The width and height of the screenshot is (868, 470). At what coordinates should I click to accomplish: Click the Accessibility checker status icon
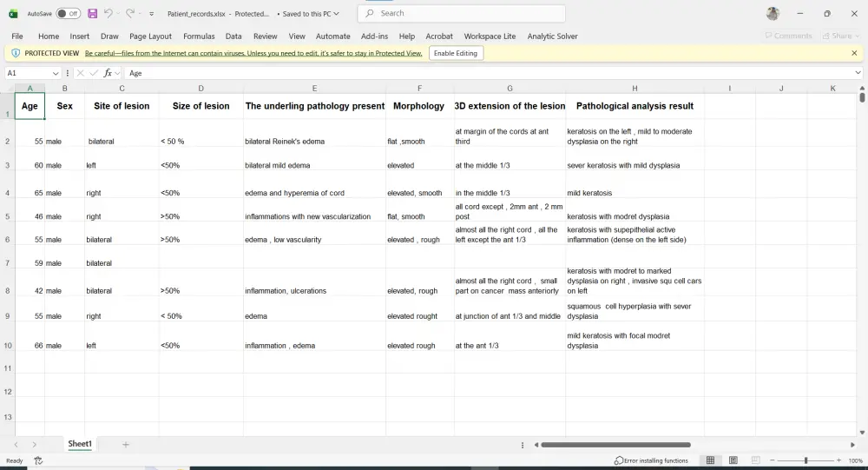click(38, 460)
